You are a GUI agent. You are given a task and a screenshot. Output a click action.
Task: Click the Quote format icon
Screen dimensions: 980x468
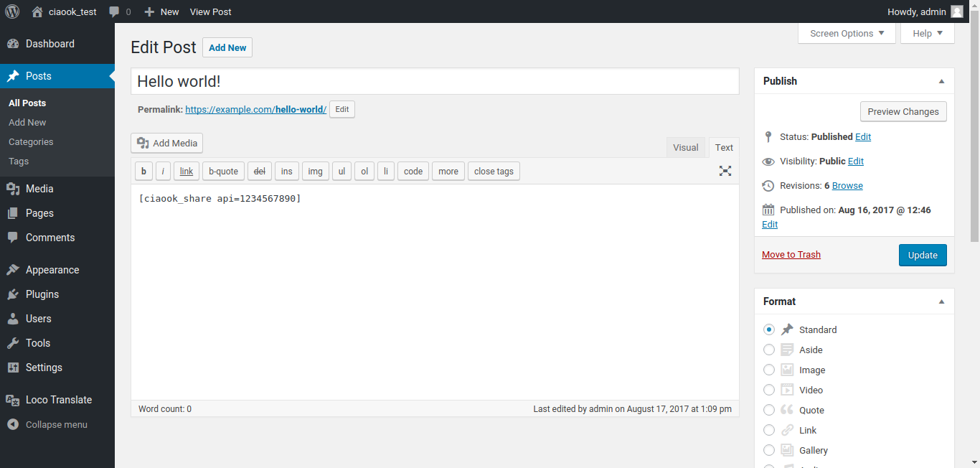[787, 410]
